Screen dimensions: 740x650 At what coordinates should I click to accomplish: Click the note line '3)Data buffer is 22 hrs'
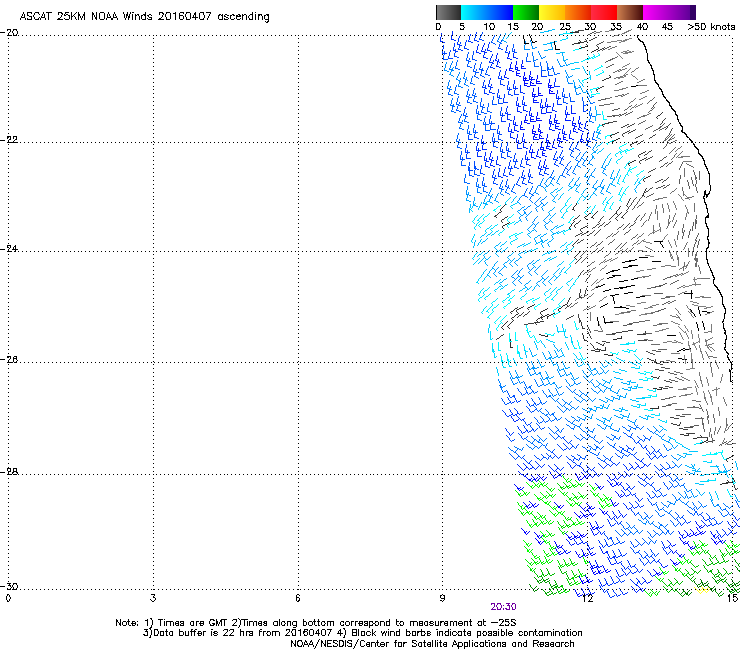pos(362,633)
